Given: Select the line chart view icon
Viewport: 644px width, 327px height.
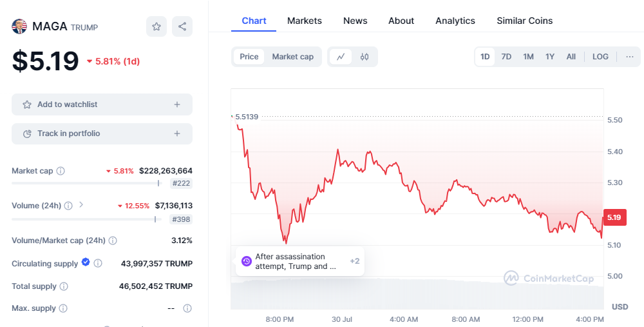Looking at the screenshot, I should click(341, 57).
